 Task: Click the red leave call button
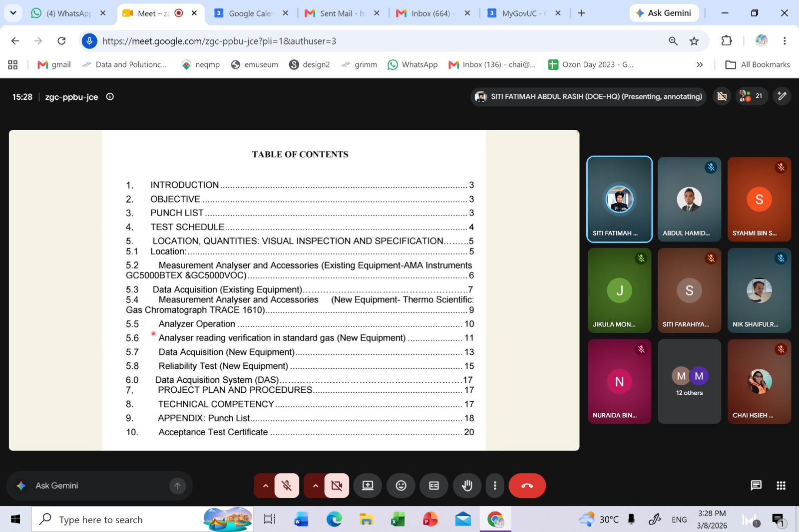point(527,486)
